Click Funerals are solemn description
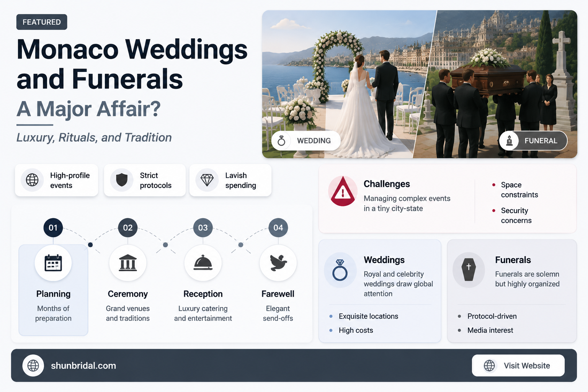The height and width of the screenshot is (392, 588). point(527,279)
